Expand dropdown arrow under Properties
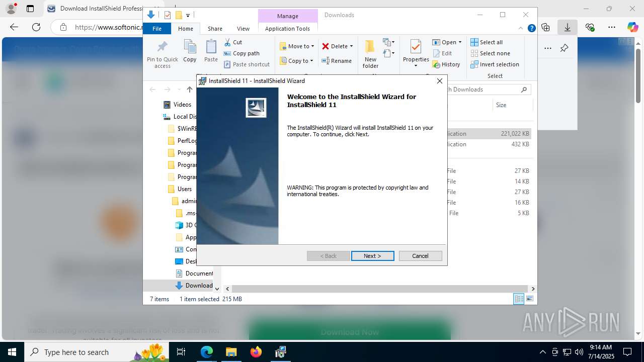The width and height of the screenshot is (644, 362). pyautogui.click(x=416, y=66)
